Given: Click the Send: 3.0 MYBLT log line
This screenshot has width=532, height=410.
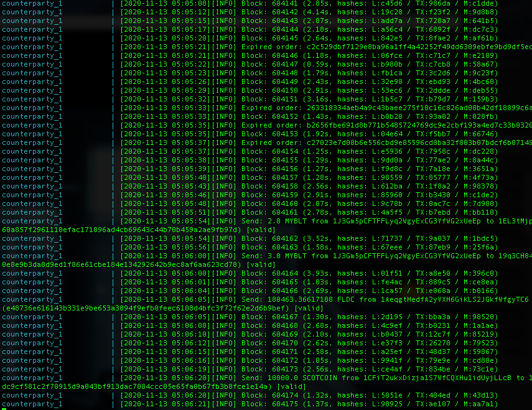Looking at the screenshot, I should (x=267, y=256).
